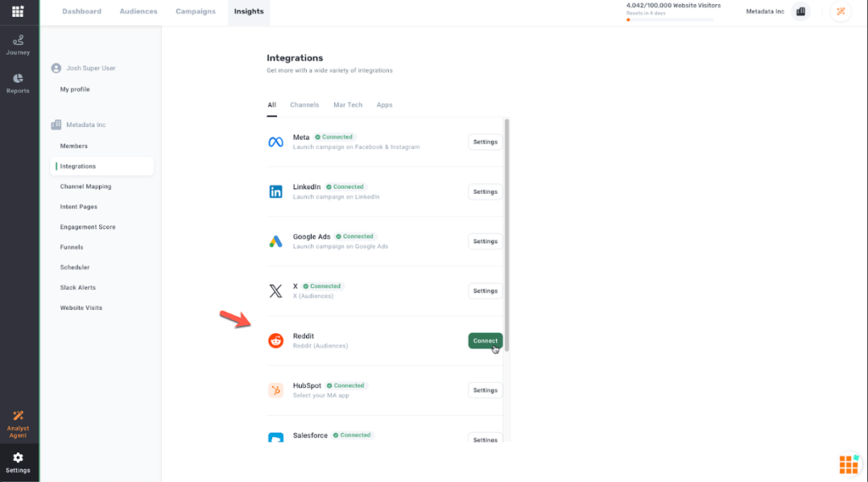Open Google Ads integration Settings
The height and width of the screenshot is (482, 868).
485,241
